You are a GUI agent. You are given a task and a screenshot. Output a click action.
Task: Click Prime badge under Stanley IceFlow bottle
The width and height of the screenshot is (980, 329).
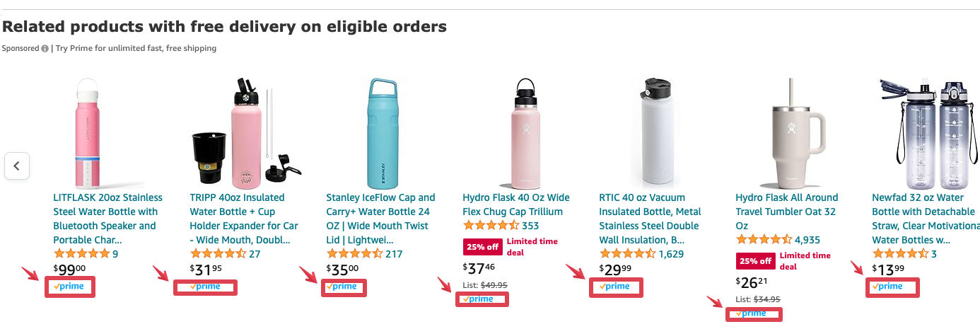click(343, 287)
